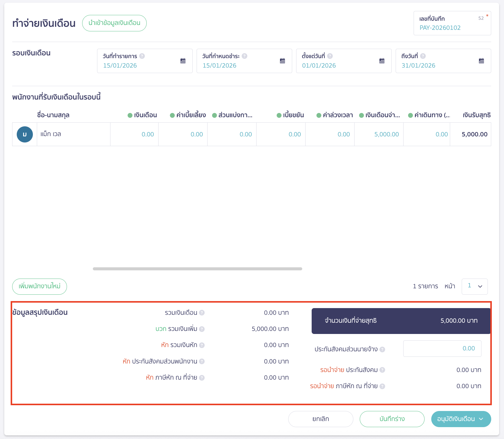Click calendar icon in ถึงวันที่ field

pos(481,61)
